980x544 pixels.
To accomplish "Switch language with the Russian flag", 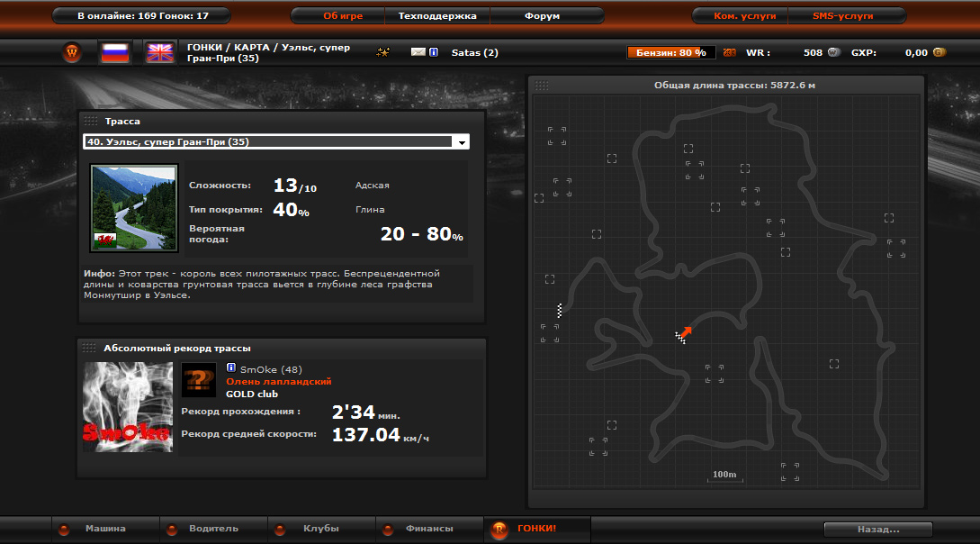I will coord(115,52).
